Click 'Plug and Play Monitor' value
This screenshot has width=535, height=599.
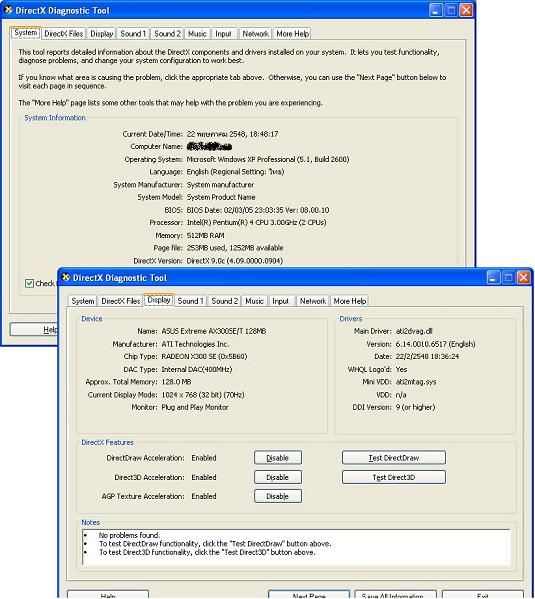click(195, 408)
